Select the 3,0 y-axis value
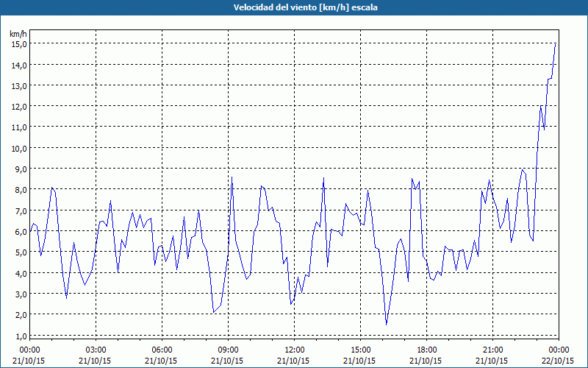 tap(21, 294)
